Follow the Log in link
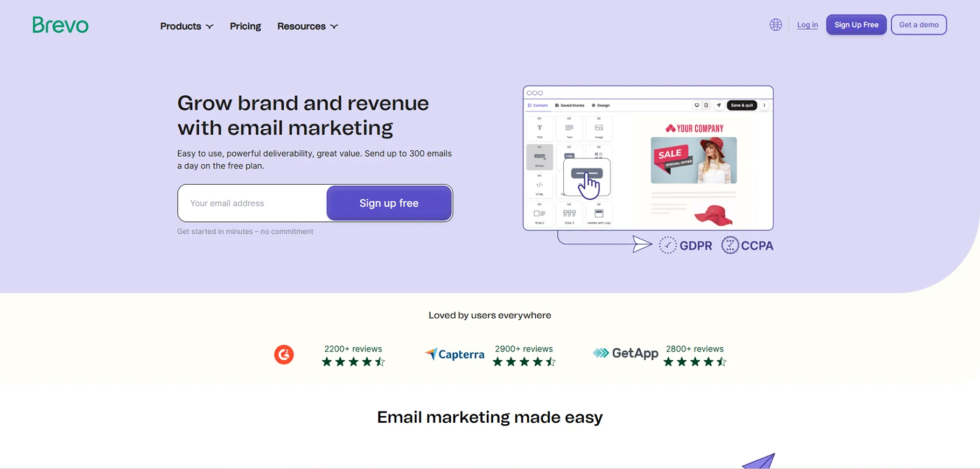 click(x=807, y=25)
